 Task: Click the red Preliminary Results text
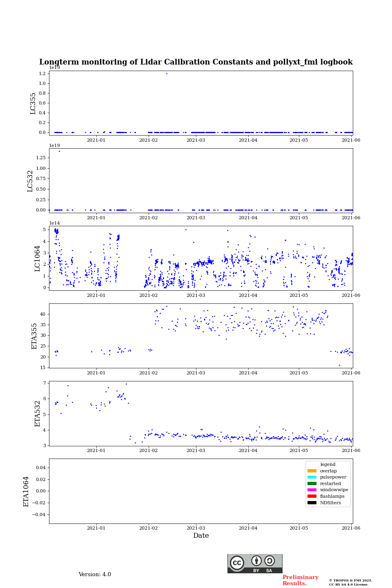pos(300,580)
